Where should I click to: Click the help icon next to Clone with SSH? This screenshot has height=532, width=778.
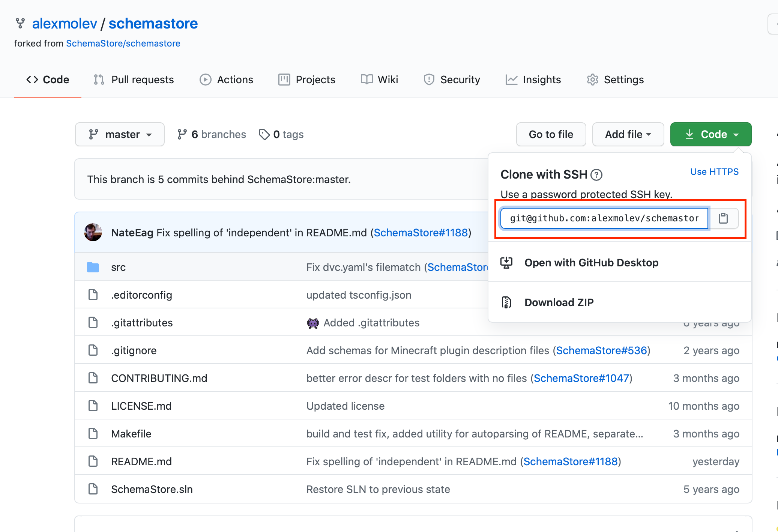coord(596,175)
